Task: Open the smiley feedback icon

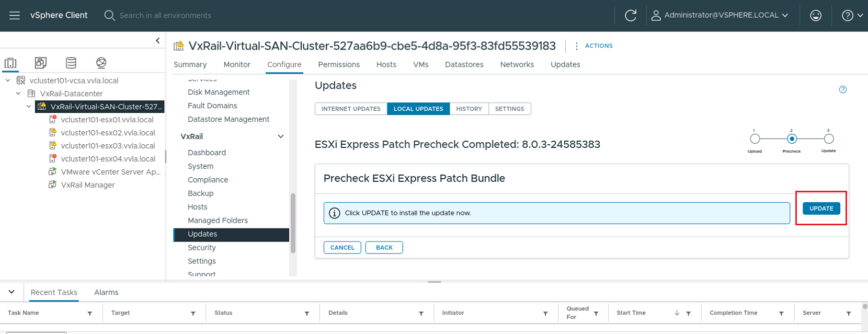Action: coord(816,16)
